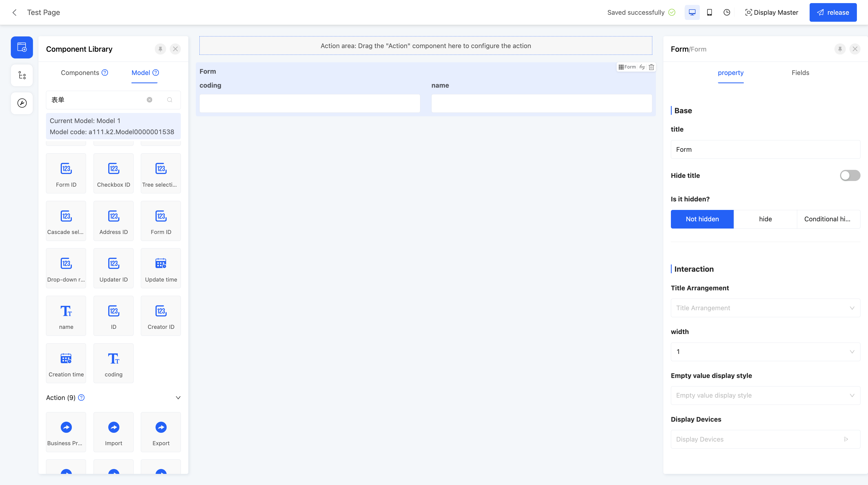Clear the model search field text

149,100
